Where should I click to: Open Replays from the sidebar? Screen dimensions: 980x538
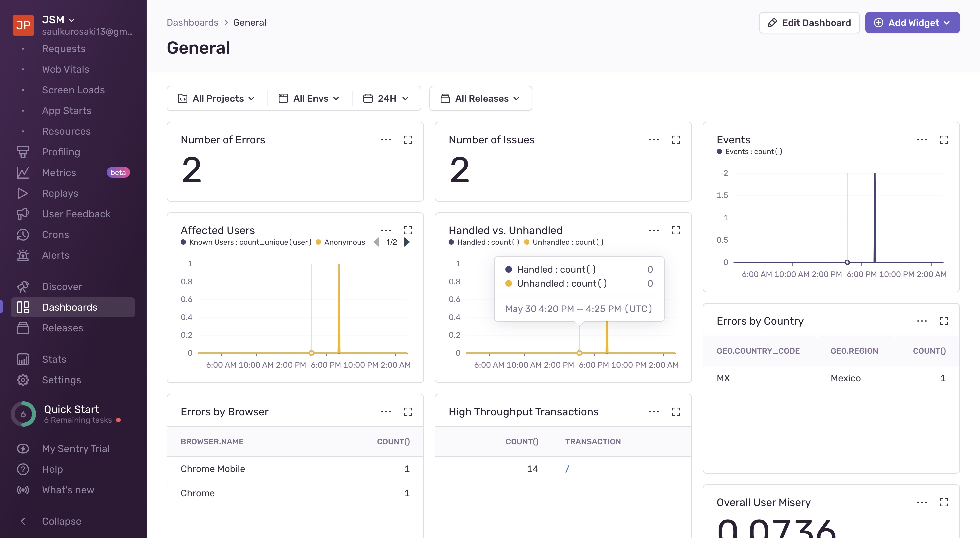(60, 193)
